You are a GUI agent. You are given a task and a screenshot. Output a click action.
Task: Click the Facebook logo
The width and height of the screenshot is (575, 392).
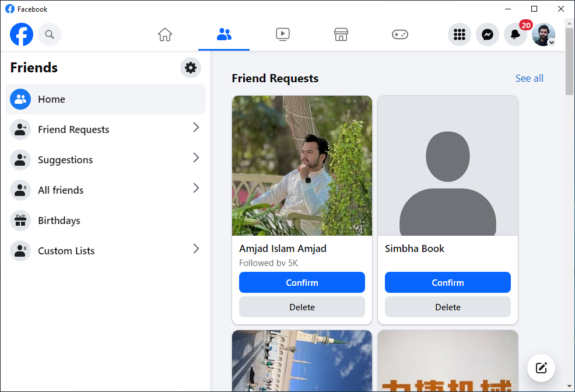[22, 34]
